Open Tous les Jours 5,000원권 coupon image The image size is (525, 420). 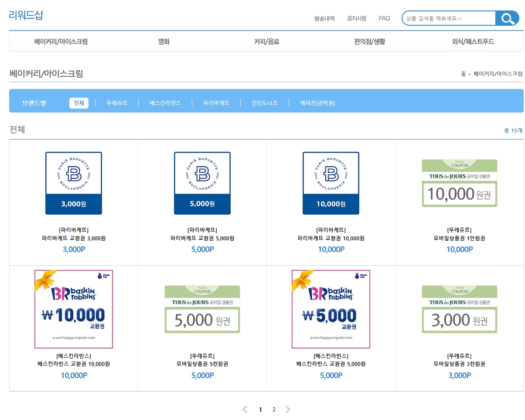(x=202, y=309)
